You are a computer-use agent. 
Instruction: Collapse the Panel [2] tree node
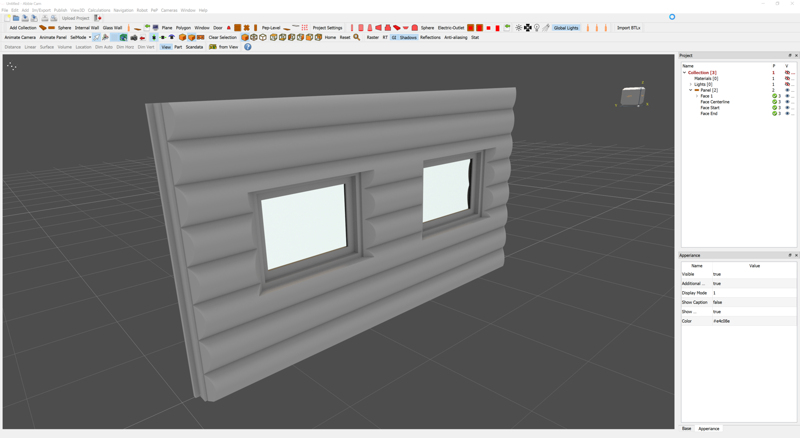click(x=690, y=90)
